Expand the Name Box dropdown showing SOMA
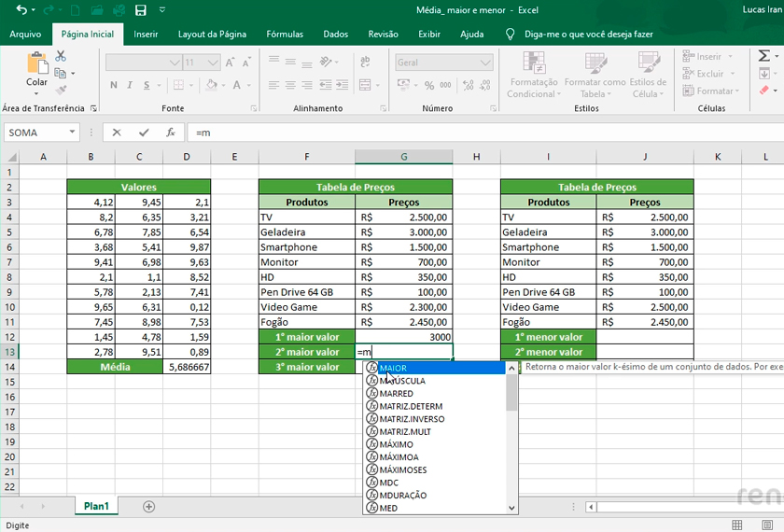Viewport: 784px width, 532px height. pos(72,133)
